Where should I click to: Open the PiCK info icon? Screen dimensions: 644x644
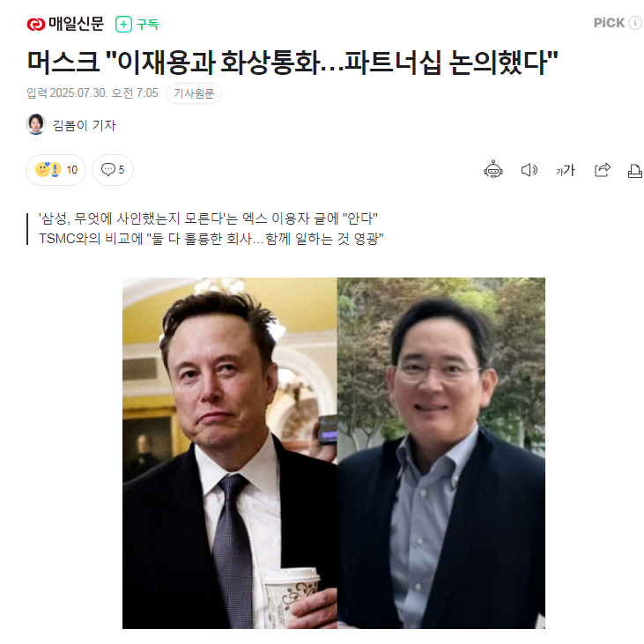coord(635,23)
